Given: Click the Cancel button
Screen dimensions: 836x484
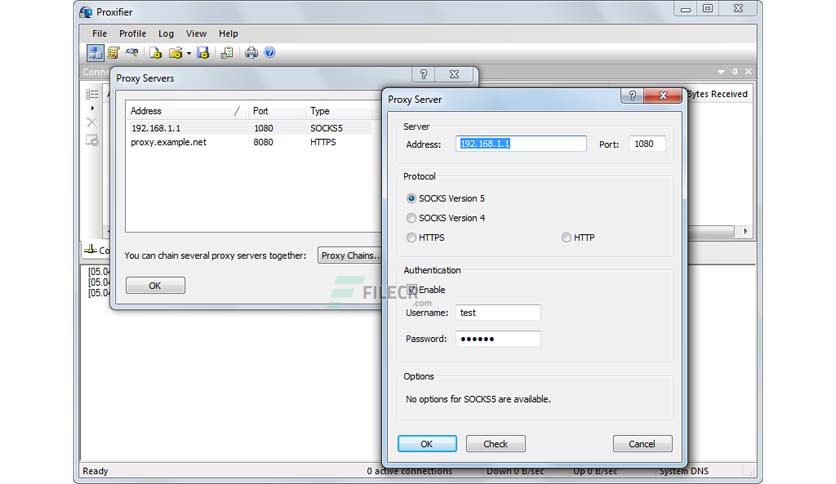Looking at the screenshot, I should pyautogui.click(x=642, y=443).
